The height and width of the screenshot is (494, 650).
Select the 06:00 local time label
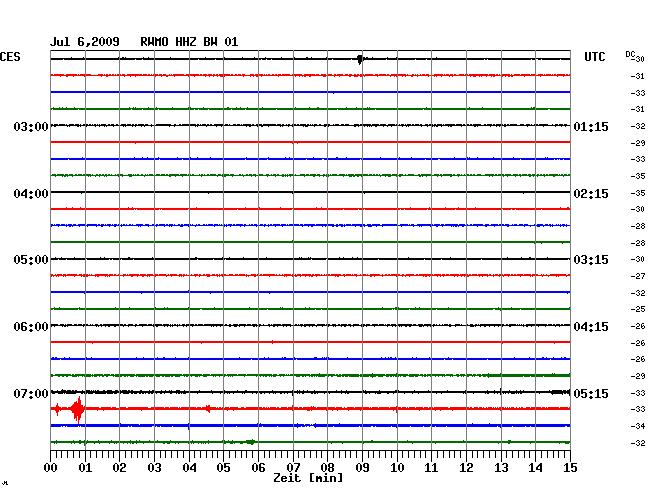31,327
